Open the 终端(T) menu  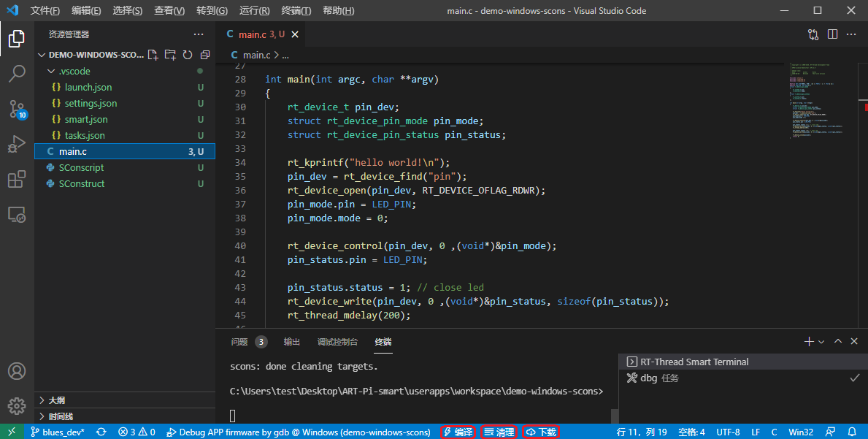click(x=296, y=11)
